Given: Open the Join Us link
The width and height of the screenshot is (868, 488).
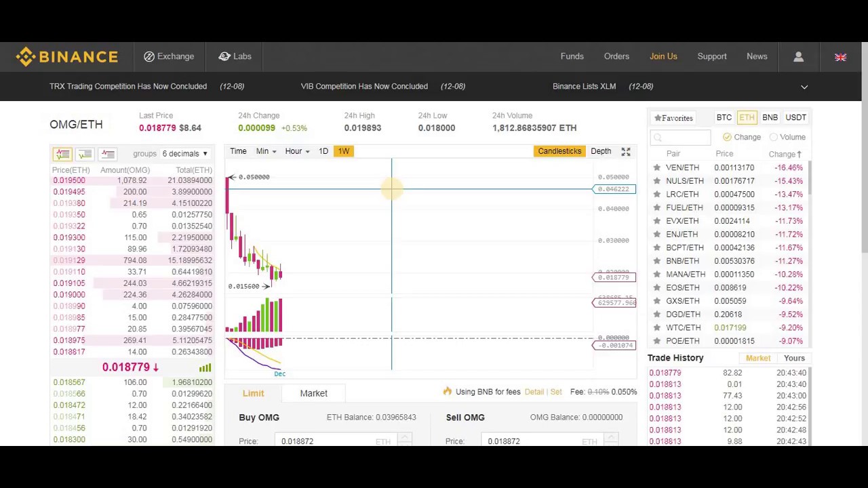Looking at the screenshot, I should point(663,56).
